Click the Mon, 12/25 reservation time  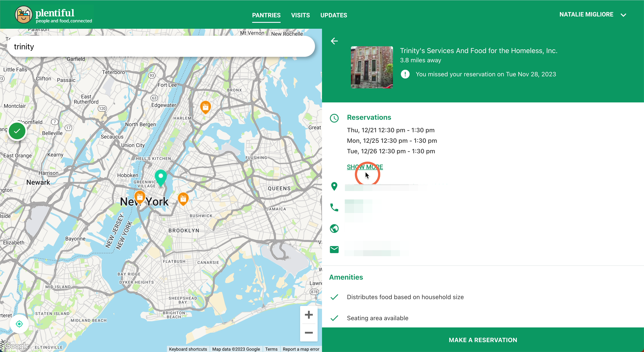[392, 141]
